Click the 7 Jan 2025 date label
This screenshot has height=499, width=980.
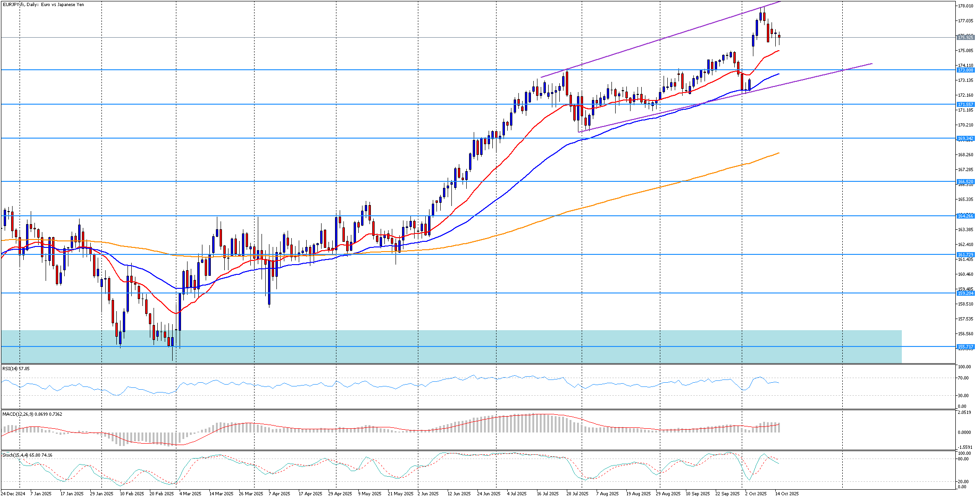pyautogui.click(x=41, y=494)
